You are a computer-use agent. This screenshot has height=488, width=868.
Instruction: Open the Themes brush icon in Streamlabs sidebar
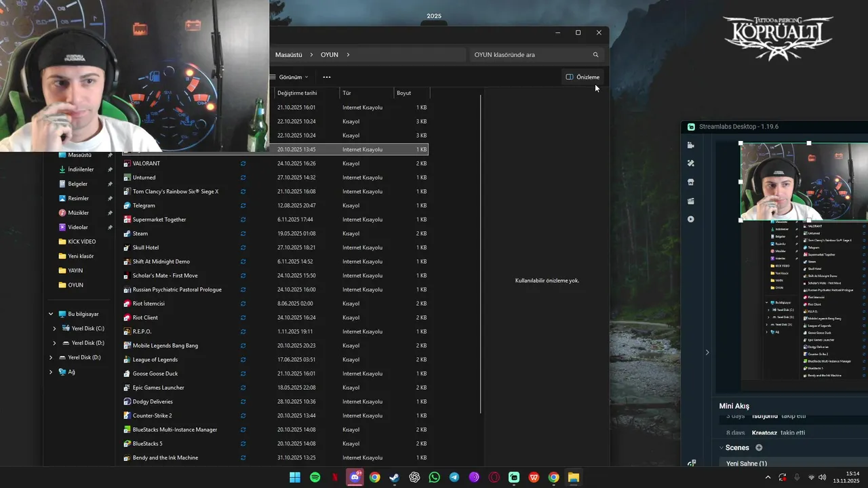[691, 163]
